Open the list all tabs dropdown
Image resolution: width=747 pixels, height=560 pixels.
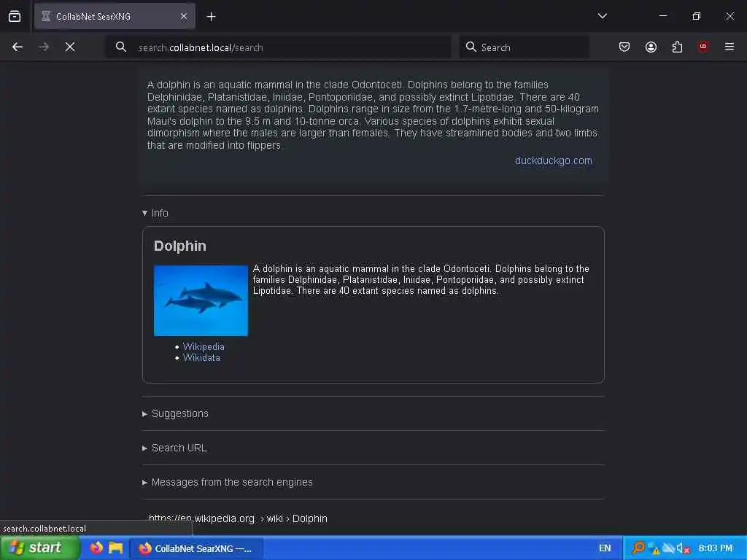coord(602,16)
